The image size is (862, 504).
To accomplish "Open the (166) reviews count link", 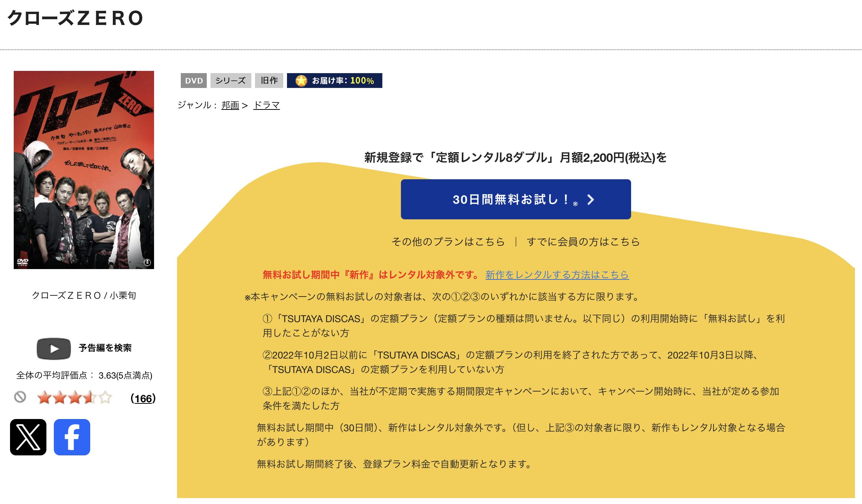I will pos(143,399).
